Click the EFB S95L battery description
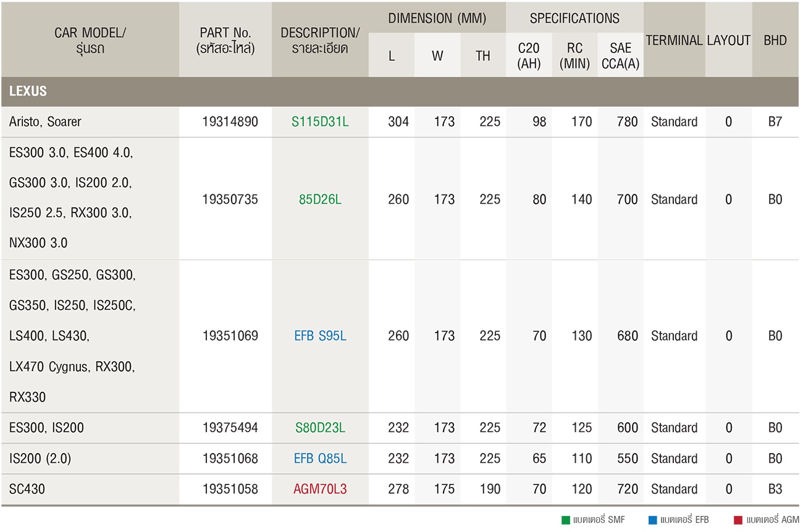 [320, 336]
